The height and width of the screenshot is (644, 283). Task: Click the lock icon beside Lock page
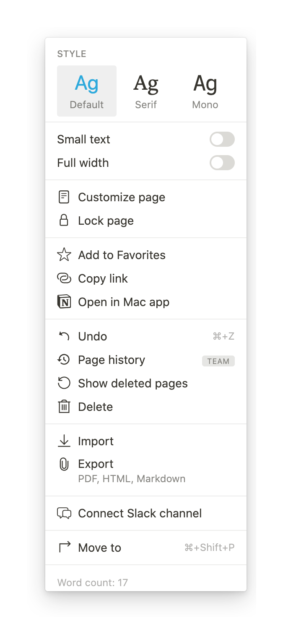(64, 221)
